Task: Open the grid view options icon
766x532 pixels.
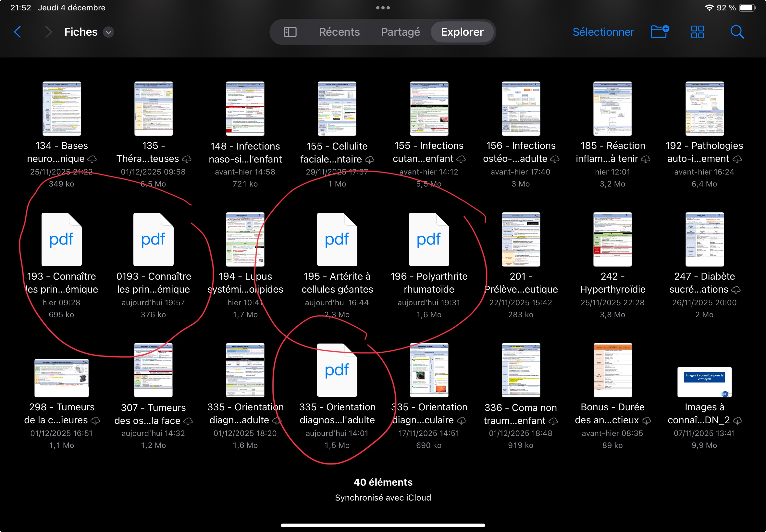Action: pos(697,32)
